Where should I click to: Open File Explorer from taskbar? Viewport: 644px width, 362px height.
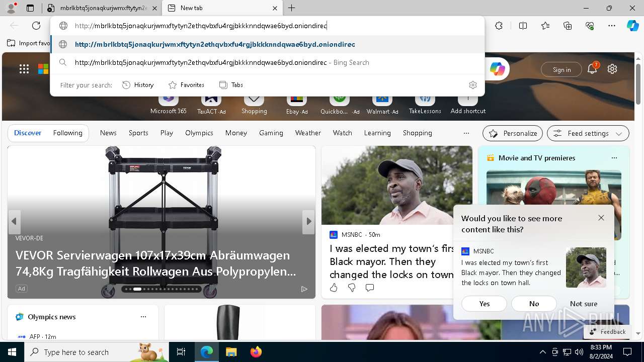[231, 352]
